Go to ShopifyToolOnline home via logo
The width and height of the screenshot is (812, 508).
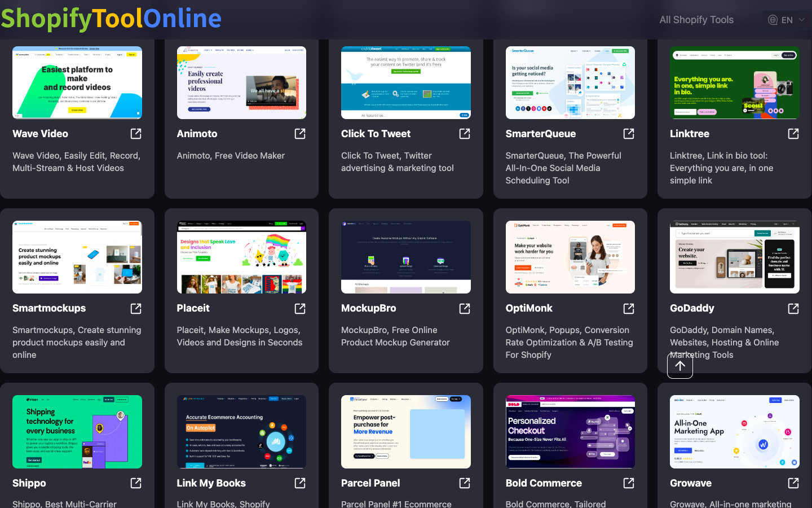(x=111, y=18)
